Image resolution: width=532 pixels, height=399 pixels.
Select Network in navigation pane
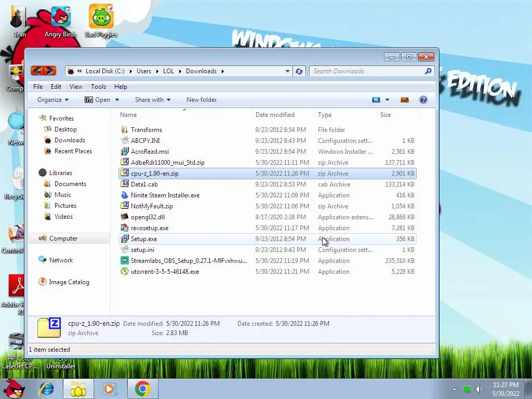pos(61,260)
